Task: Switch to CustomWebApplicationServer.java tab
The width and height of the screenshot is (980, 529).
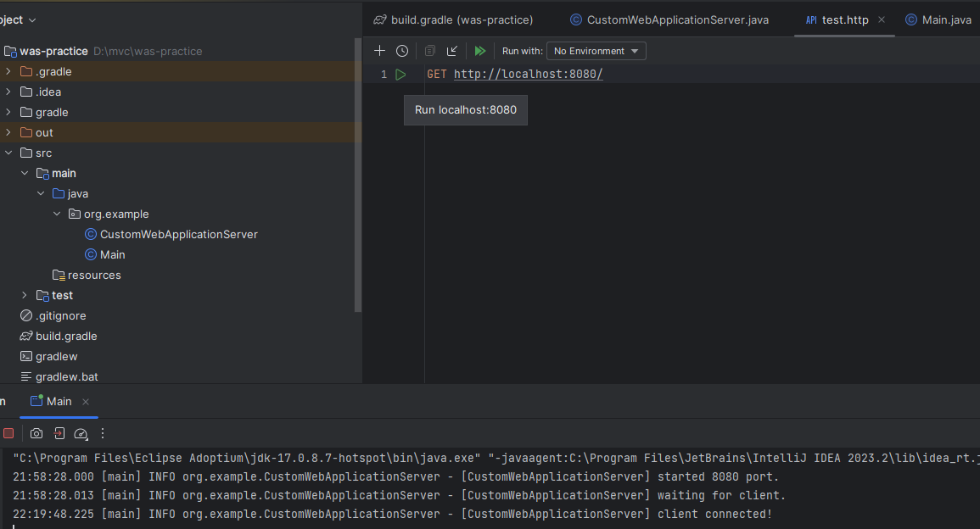Action: [x=669, y=20]
